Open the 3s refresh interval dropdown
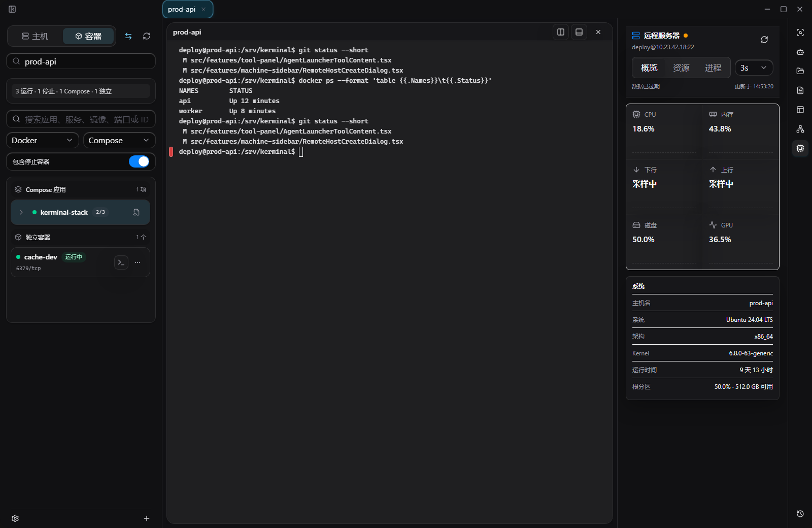This screenshot has width=812, height=528. (x=754, y=68)
